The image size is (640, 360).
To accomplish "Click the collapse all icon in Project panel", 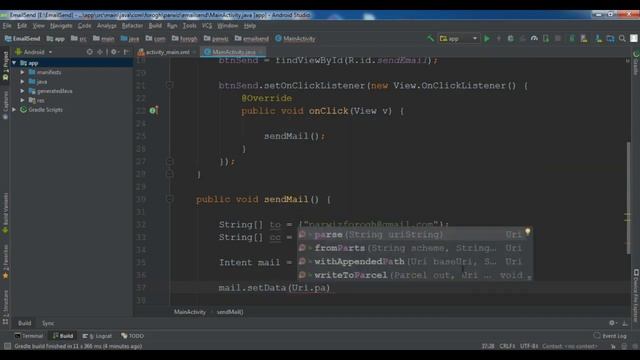I will [x=100, y=52].
